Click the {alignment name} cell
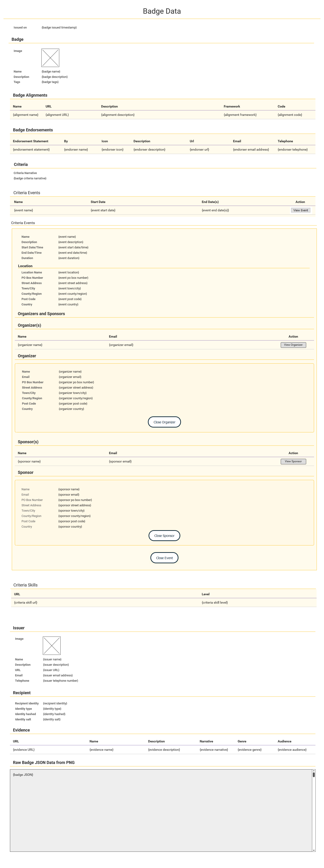 click(x=25, y=115)
